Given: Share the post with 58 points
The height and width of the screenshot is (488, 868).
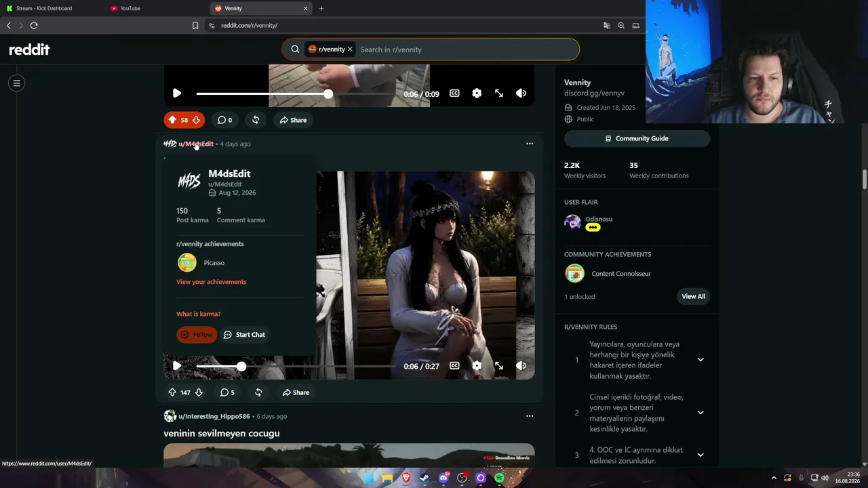Looking at the screenshot, I should point(294,120).
